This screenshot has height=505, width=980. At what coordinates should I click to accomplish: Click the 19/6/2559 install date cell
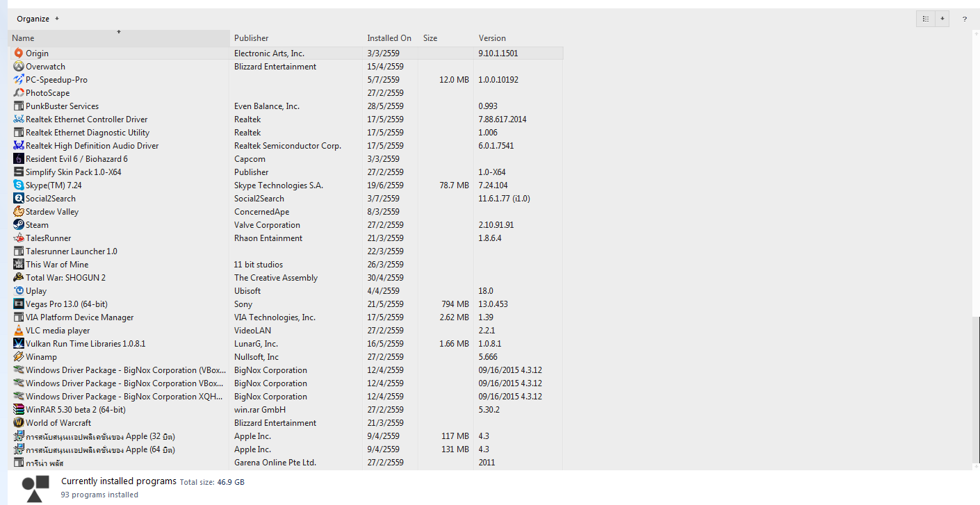click(x=385, y=185)
